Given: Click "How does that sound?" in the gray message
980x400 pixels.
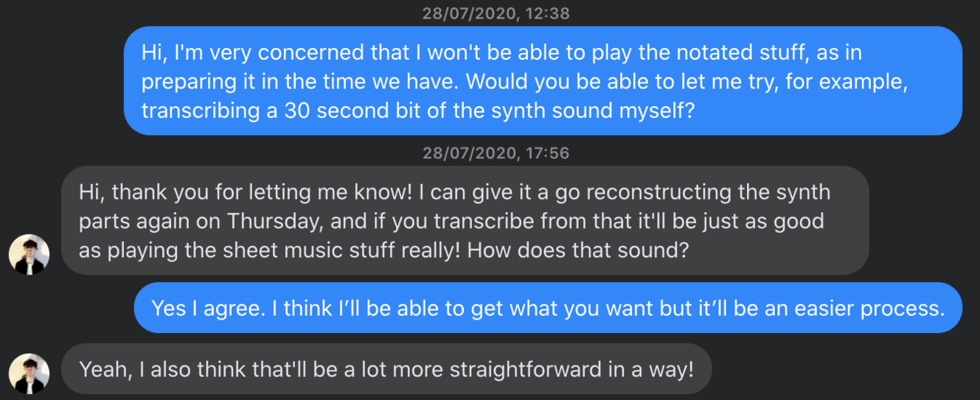Looking at the screenshot, I should [x=577, y=250].
